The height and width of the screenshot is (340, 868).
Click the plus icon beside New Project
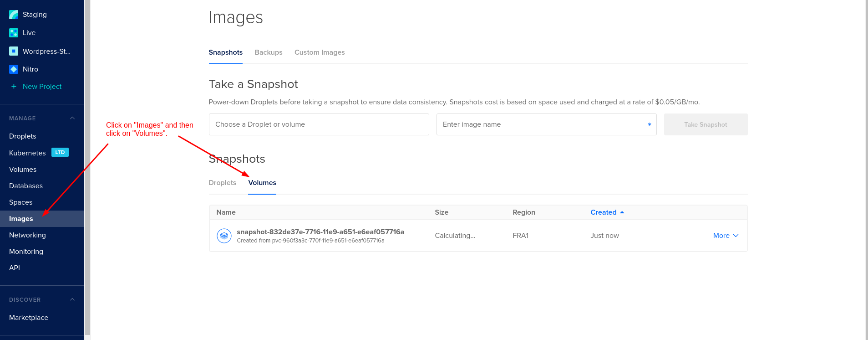[x=14, y=87]
